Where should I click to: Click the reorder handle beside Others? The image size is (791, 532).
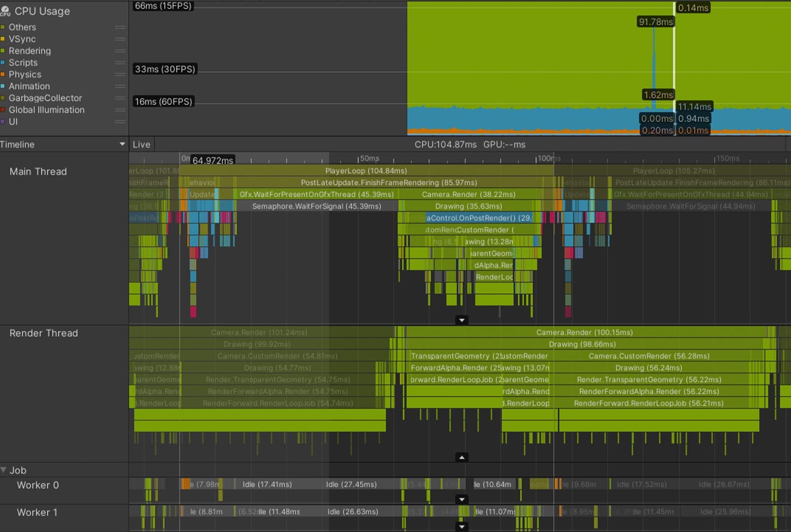coord(120,27)
